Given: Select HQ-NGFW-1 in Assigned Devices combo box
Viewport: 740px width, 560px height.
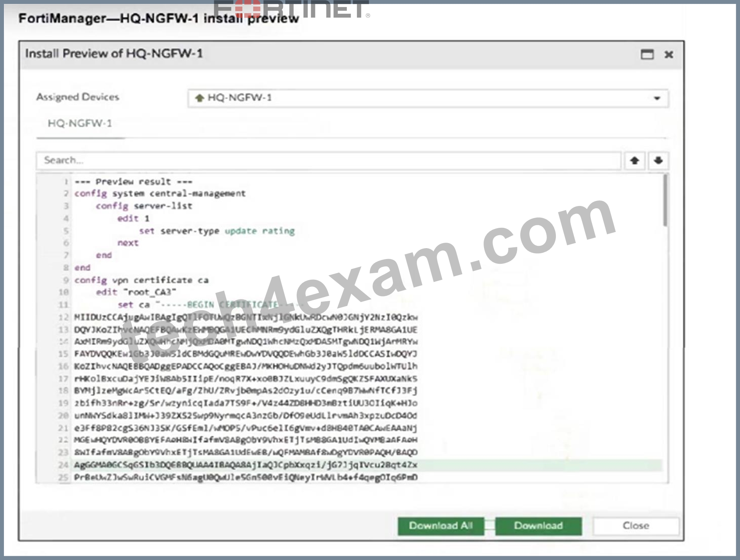Looking at the screenshot, I should 428,98.
